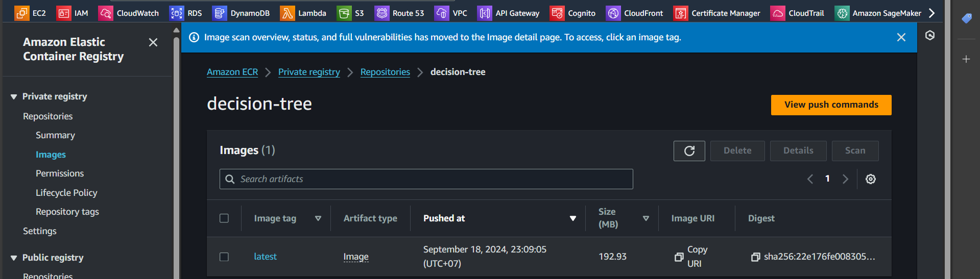This screenshot has width=980, height=279.
Task: Click the Digest column header
Action: [761, 218]
